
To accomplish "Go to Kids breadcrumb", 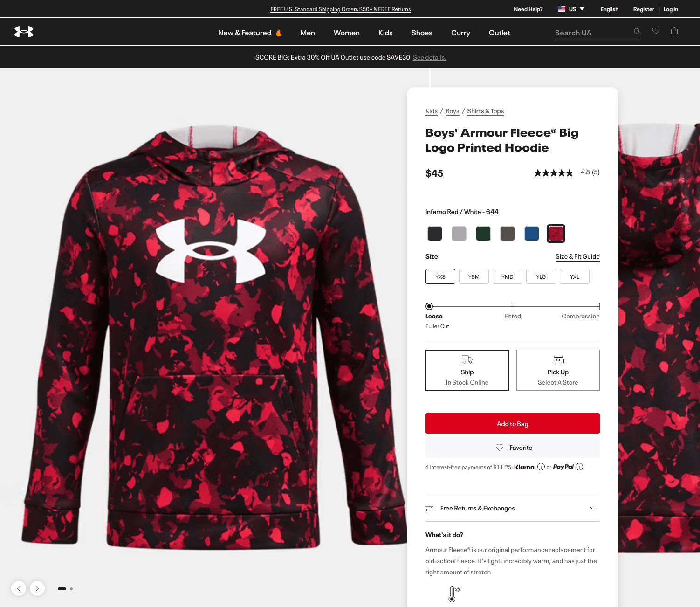I will (x=432, y=111).
